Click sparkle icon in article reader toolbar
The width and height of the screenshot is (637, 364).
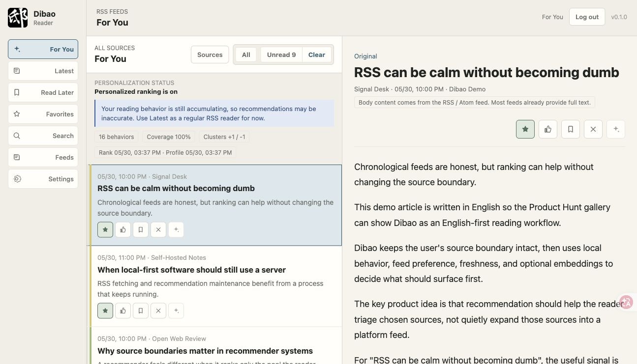616,129
